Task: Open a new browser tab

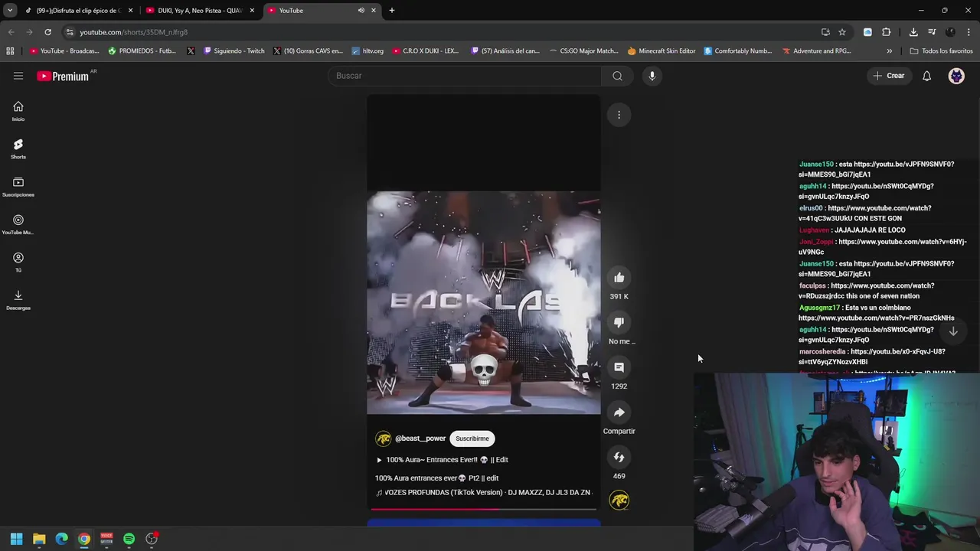Action: (x=391, y=11)
